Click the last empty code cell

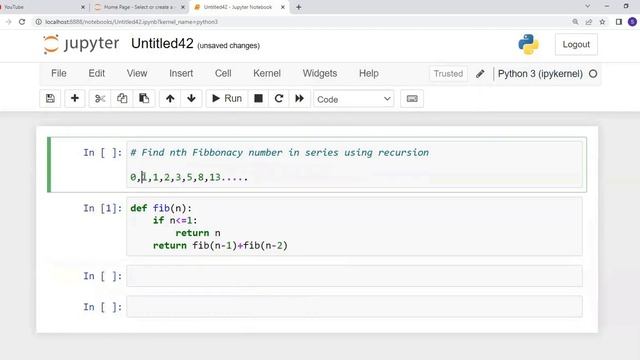click(x=354, y=307)
